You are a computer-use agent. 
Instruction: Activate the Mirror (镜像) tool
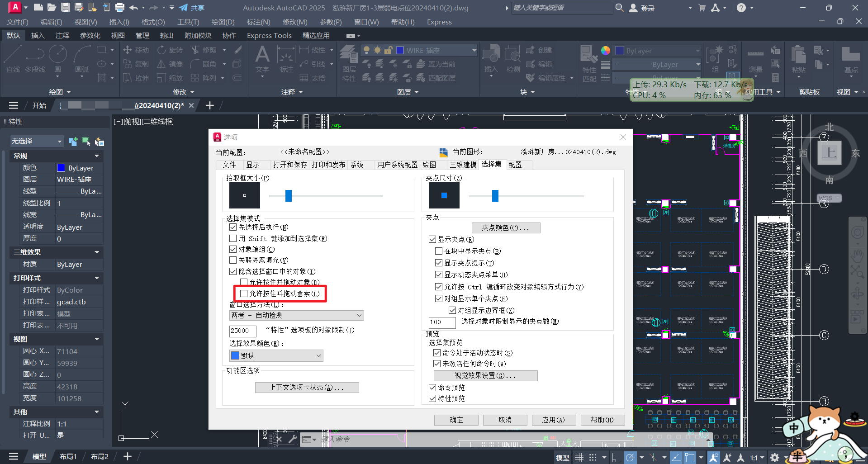[x=171, y=64]
